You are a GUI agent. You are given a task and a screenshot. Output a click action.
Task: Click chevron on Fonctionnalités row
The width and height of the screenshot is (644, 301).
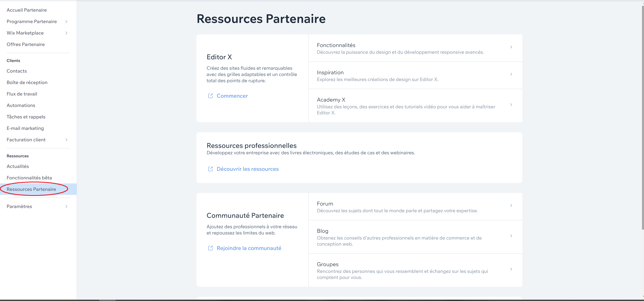pos(511,47)
